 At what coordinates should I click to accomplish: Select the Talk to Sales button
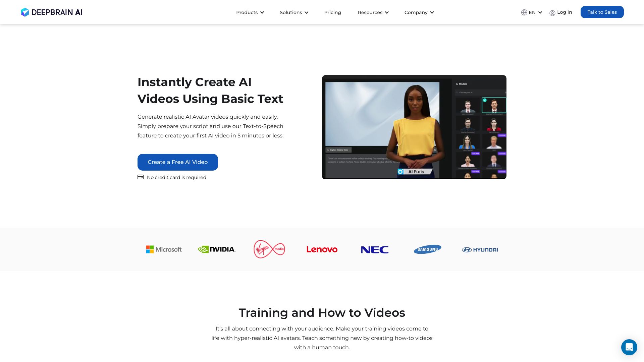tap(602, 12)
